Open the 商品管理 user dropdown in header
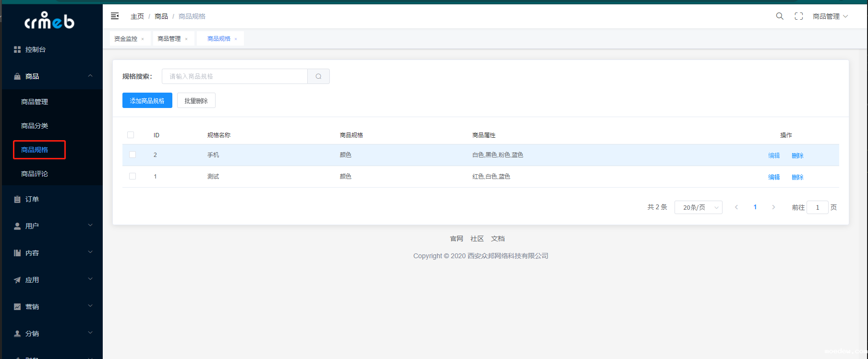The image size is (868, 359). point(830,16)
